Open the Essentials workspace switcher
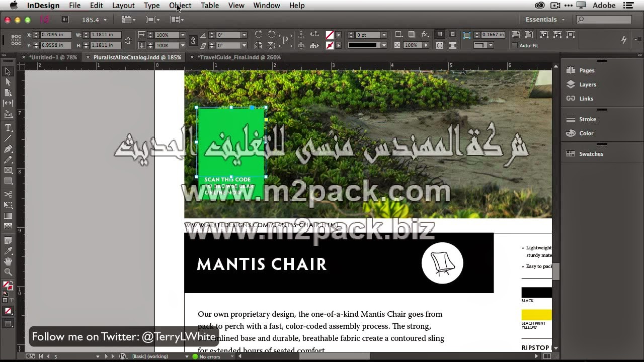Viewport: 644px width, 362px height. (x=545, y=20)
